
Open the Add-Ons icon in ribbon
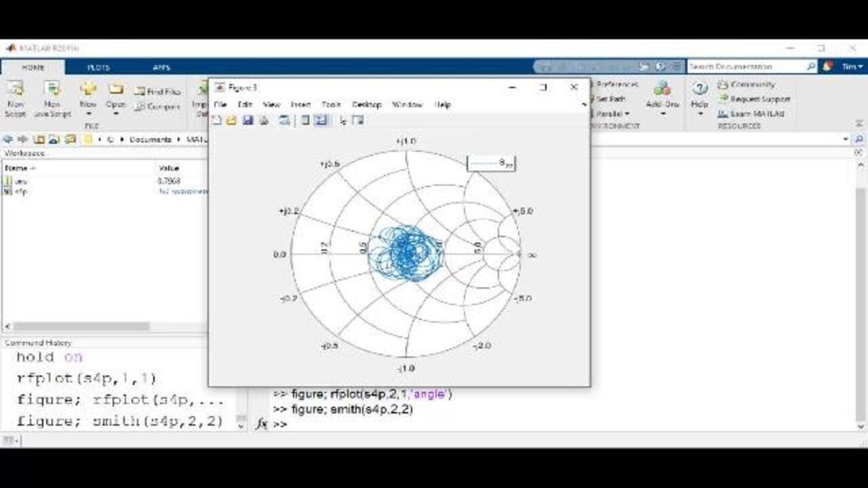[x=663, y=89]
